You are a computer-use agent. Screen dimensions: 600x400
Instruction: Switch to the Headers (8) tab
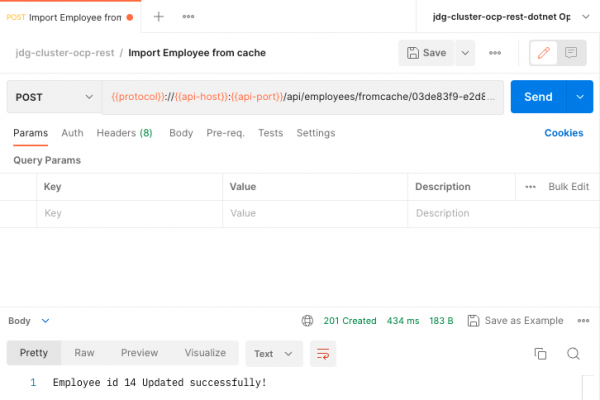click(124, 133)
